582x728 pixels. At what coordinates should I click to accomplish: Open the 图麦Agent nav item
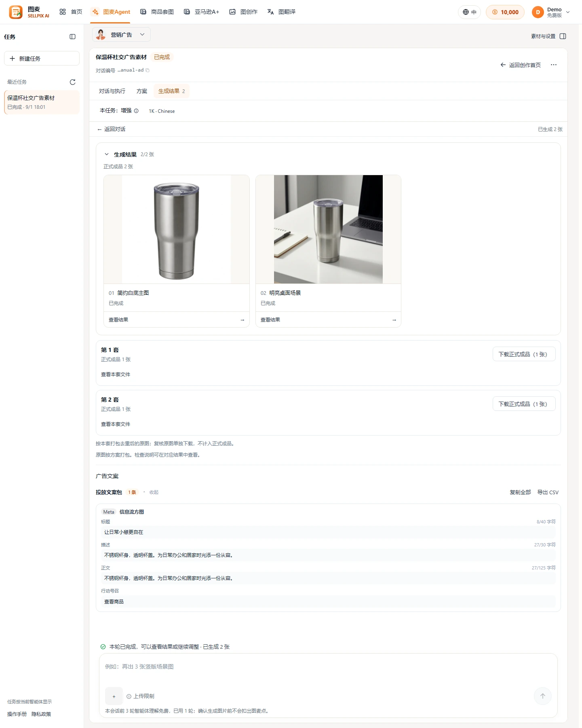tap(111, 12)
